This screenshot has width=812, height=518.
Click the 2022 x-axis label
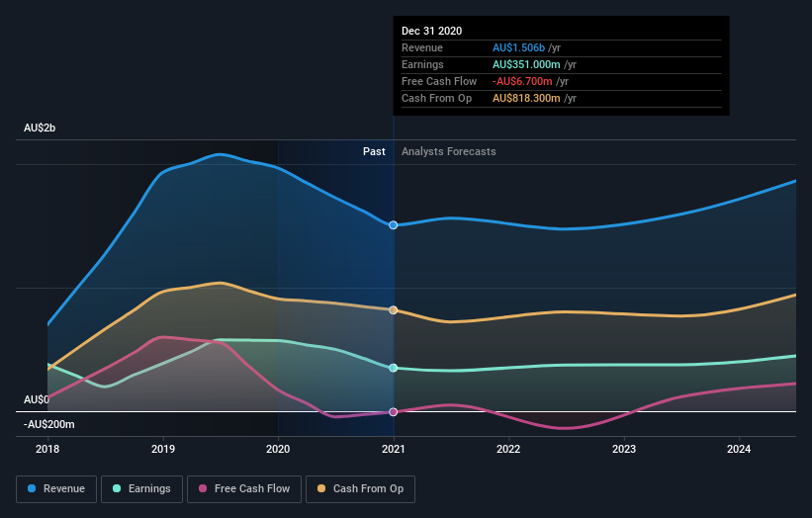point(508,449)
